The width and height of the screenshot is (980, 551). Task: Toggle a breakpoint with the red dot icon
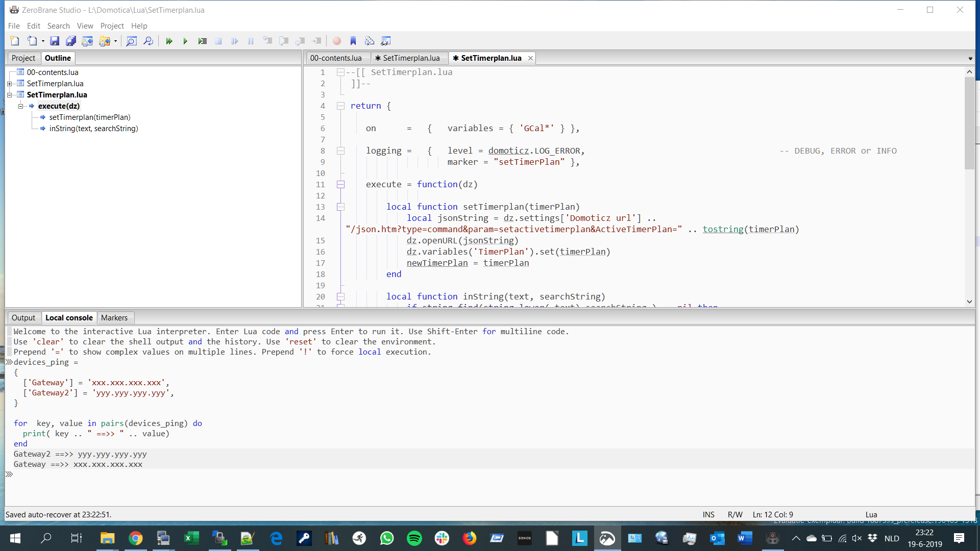(337, 41)
